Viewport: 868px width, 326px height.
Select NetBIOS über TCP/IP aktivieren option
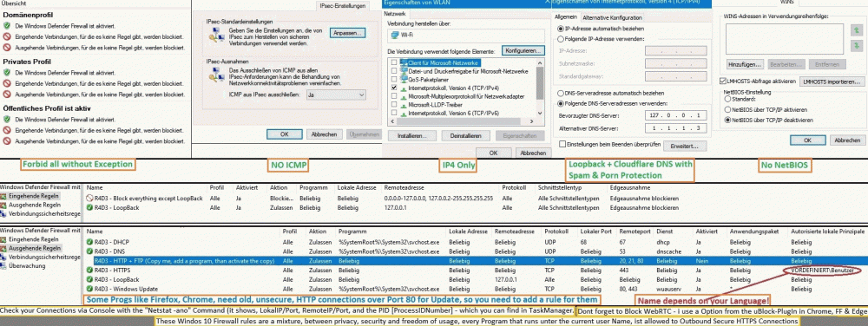[x=727, y=109]
